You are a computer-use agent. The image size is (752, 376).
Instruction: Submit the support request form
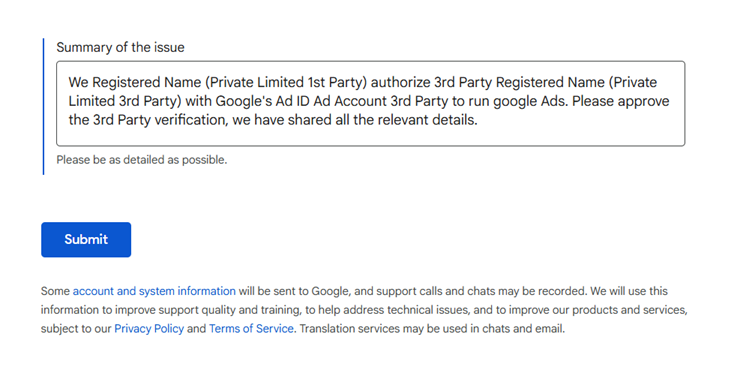click(86, 239)
